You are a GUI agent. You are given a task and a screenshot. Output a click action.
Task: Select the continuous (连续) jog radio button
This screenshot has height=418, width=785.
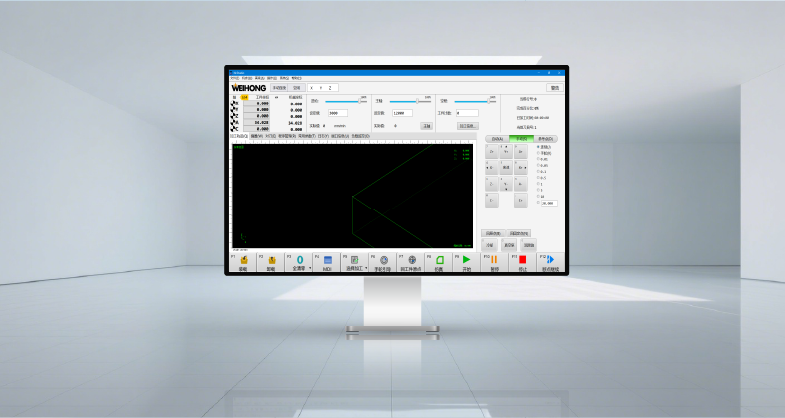pyautogui.click(x=539, y=146)
